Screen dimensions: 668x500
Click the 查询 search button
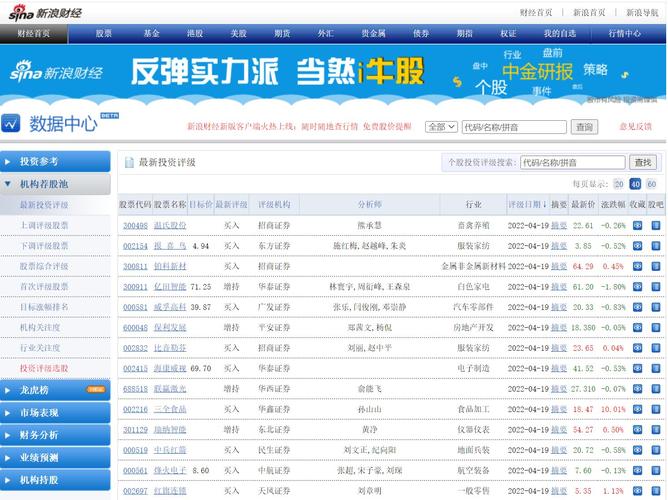tap(584, 127)
